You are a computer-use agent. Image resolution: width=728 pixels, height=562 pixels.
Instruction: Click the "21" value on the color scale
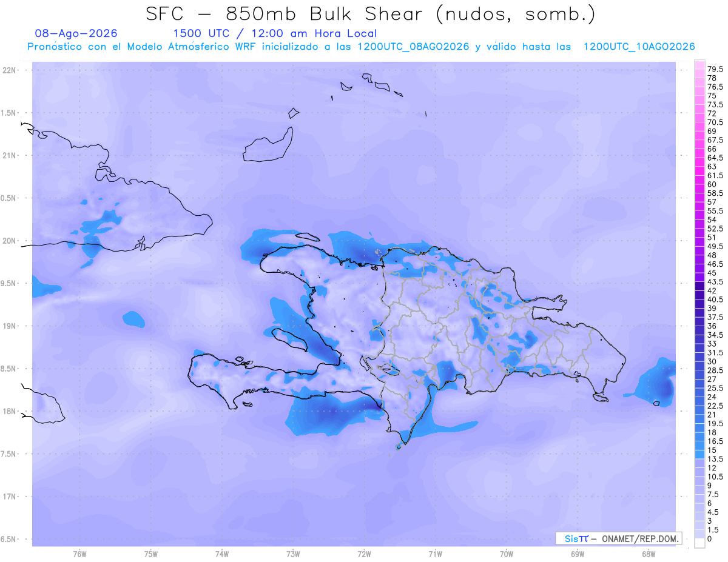coord(712,414)
